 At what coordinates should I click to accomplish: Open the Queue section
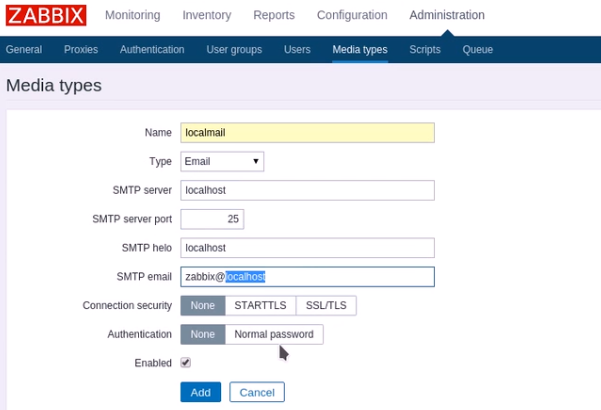478,49
